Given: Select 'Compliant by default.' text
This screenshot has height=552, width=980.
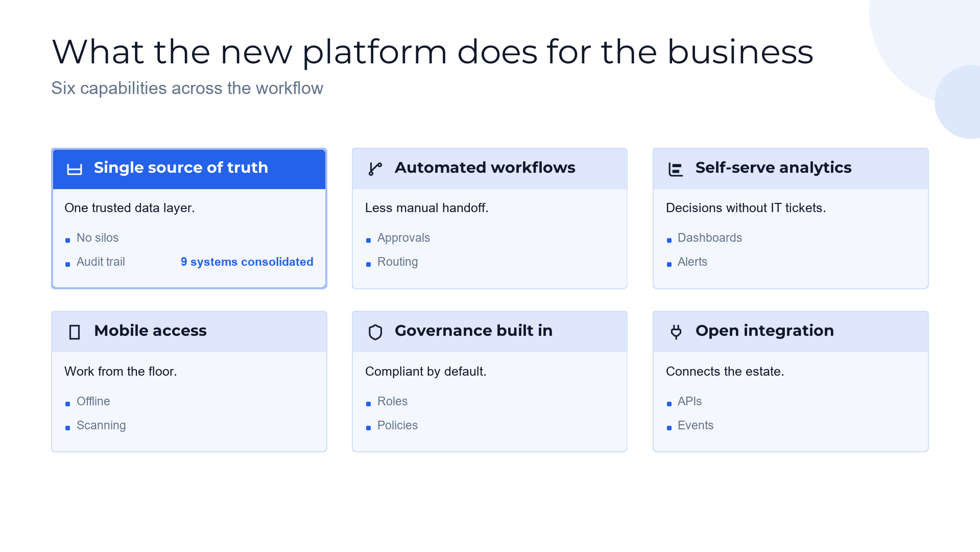Looking at the screenshot, I should click(x=425, y=372).
